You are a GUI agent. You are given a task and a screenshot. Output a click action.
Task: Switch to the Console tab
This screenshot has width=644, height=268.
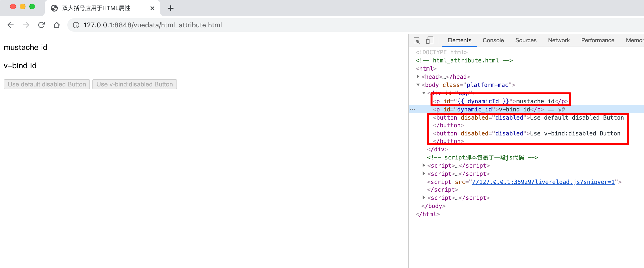493,40
